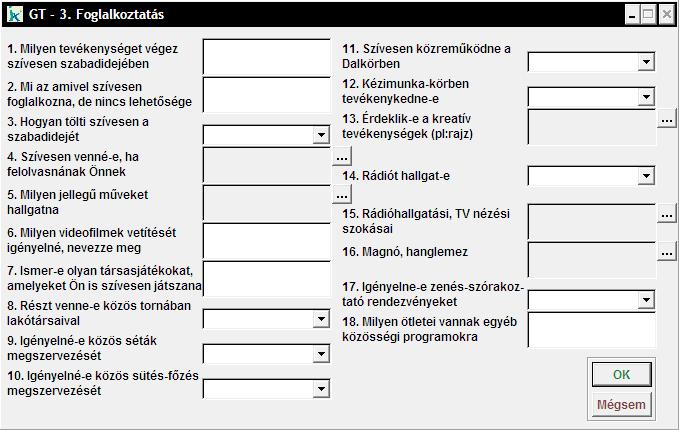The height and width of the screenshot is (430, 679).
Task: Click text field for question 7 társasjátékokat
Action: point(266,279)
